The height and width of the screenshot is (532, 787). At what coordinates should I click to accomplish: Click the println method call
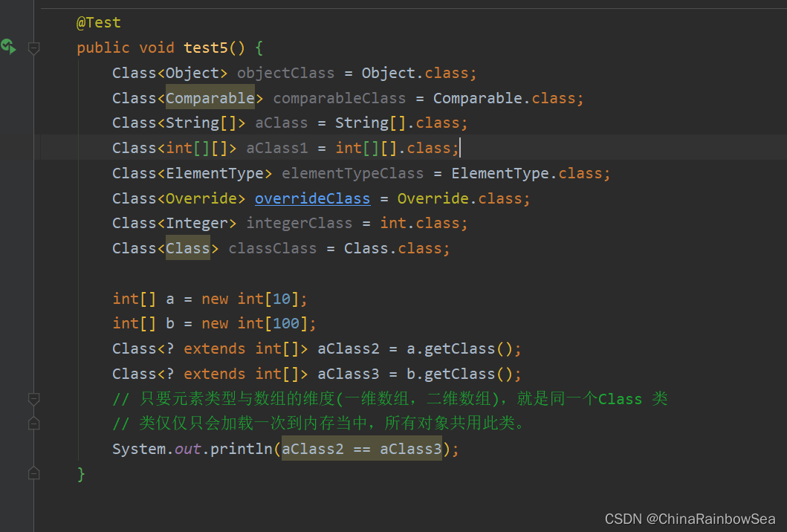(241, 449)
